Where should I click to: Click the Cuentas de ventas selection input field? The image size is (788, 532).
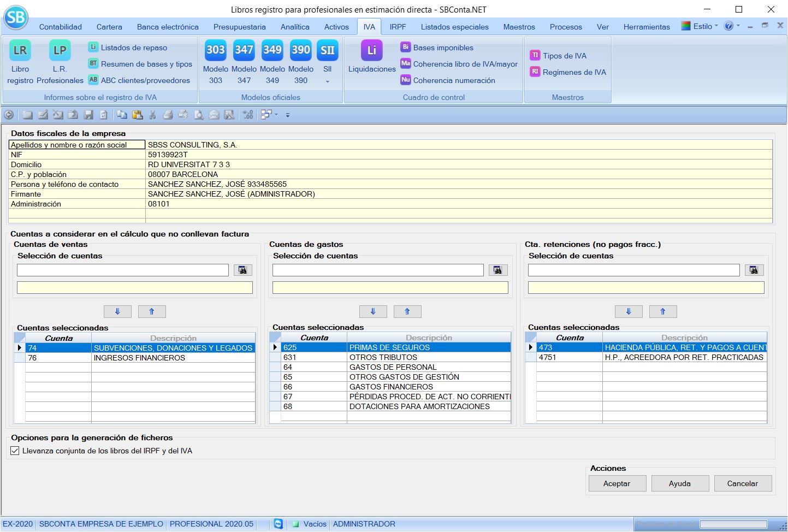point(123,270)
